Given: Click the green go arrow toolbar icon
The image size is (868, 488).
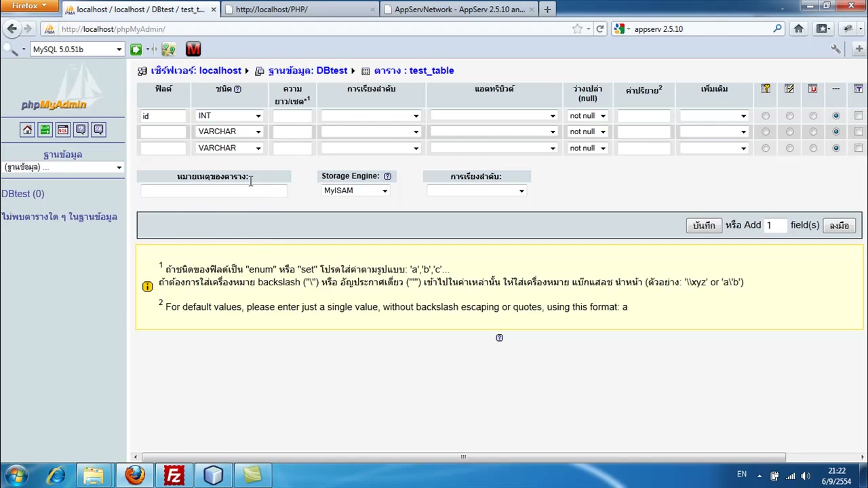Looking at the screenshot, I should click(136, 49).
